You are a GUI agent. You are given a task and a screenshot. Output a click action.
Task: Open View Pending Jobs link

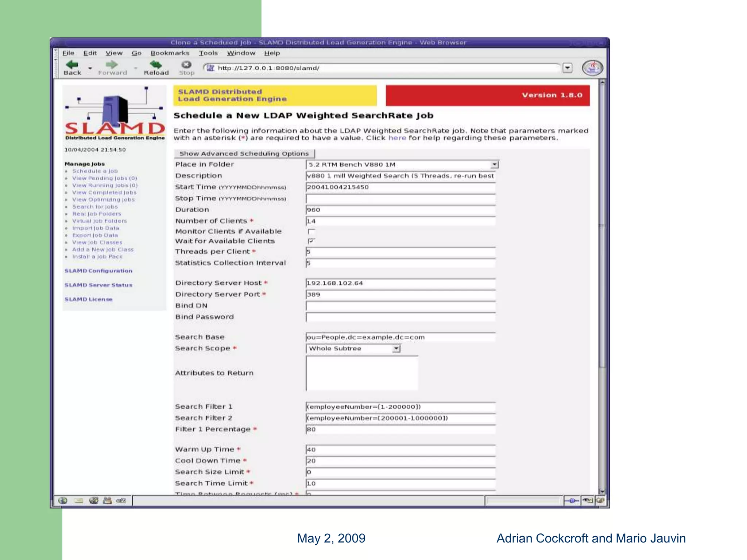coord(105,178)
